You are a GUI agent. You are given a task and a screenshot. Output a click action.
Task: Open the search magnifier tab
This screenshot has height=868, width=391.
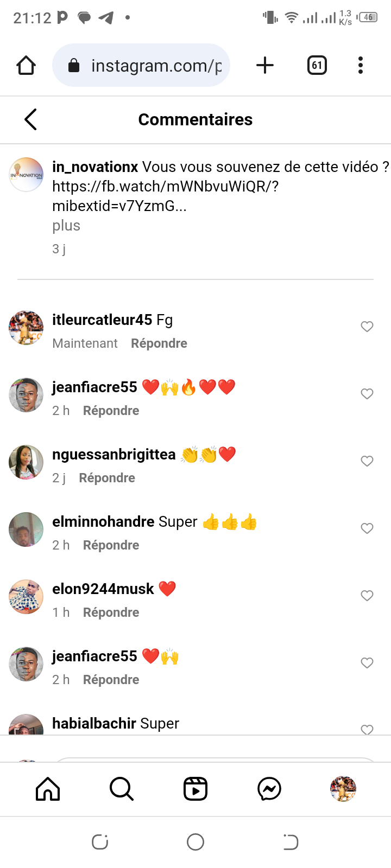(x=122, y=789)
